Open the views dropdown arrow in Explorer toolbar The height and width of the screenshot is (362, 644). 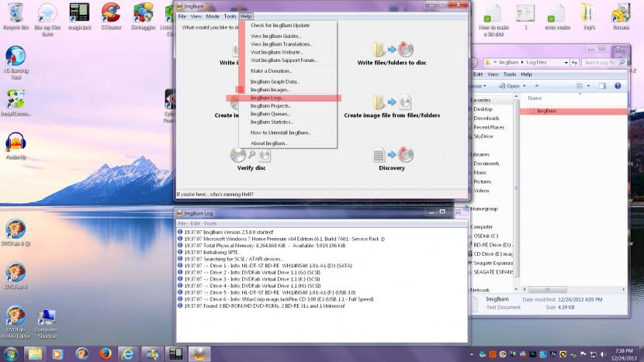pyautogui.click(x=588, y=86)
